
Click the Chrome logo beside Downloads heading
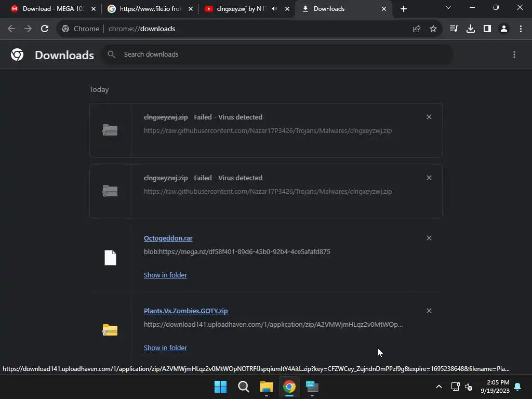pos(17,55)
